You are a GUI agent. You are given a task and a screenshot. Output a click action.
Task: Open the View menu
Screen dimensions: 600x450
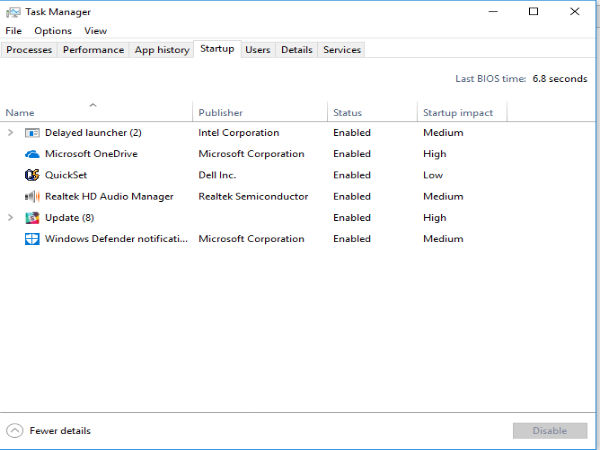tap(95, 31)
